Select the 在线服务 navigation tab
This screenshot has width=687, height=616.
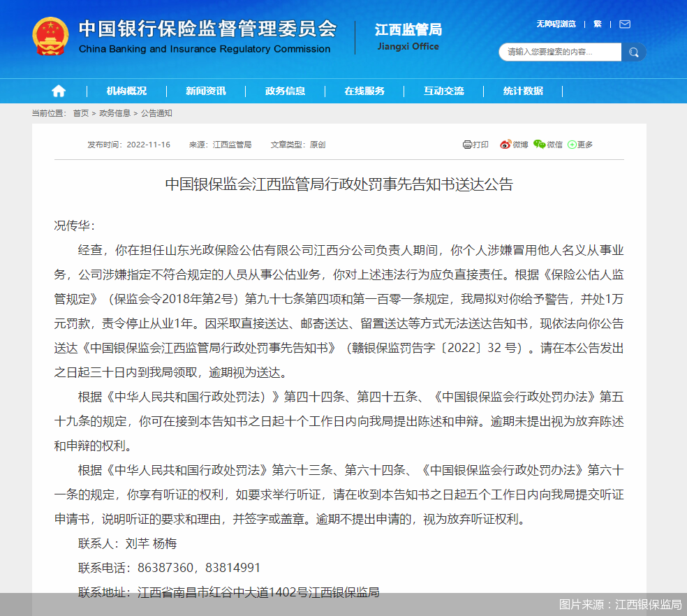364,91
